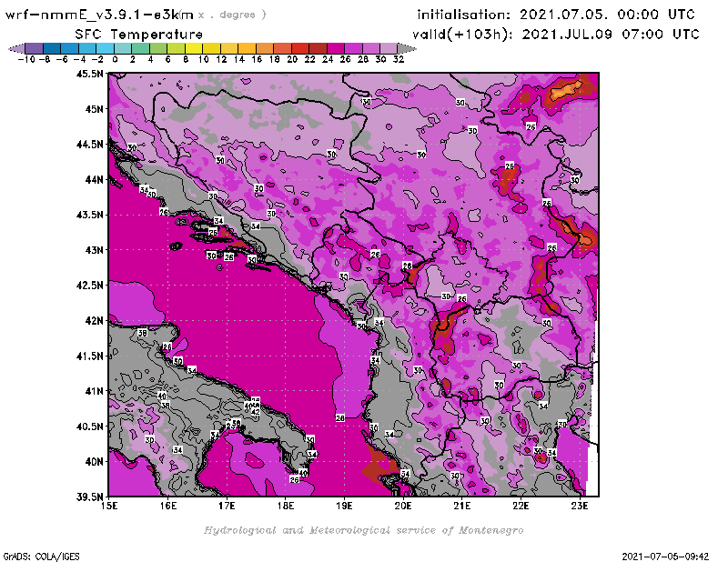The image size is (728, 562).
Task: Click the '0' tick label under the legend
Action: pyautogui.click(x=115, y=59)
